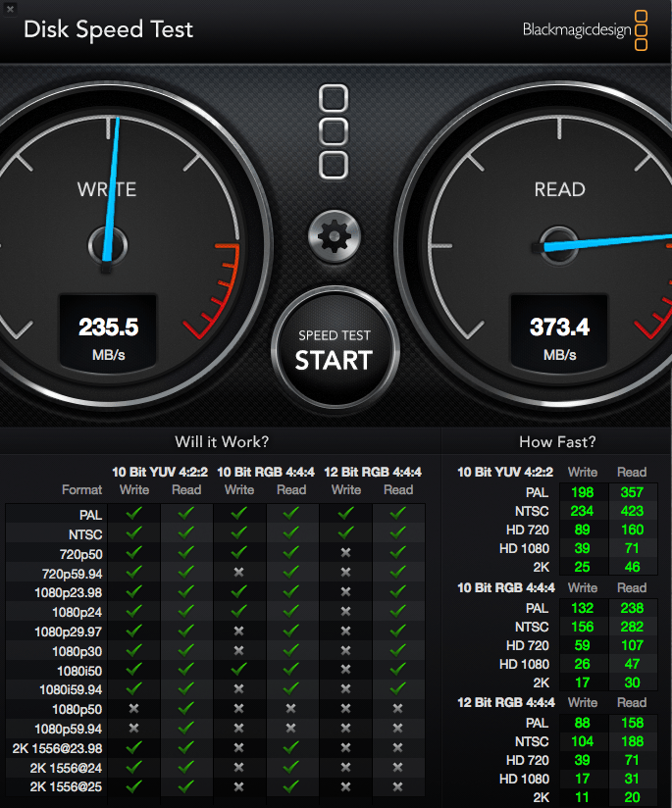The height and width of the screenshot is (808, 672).
Task: Click the "Will it Work?" panel heading
Action: point(222,442)
